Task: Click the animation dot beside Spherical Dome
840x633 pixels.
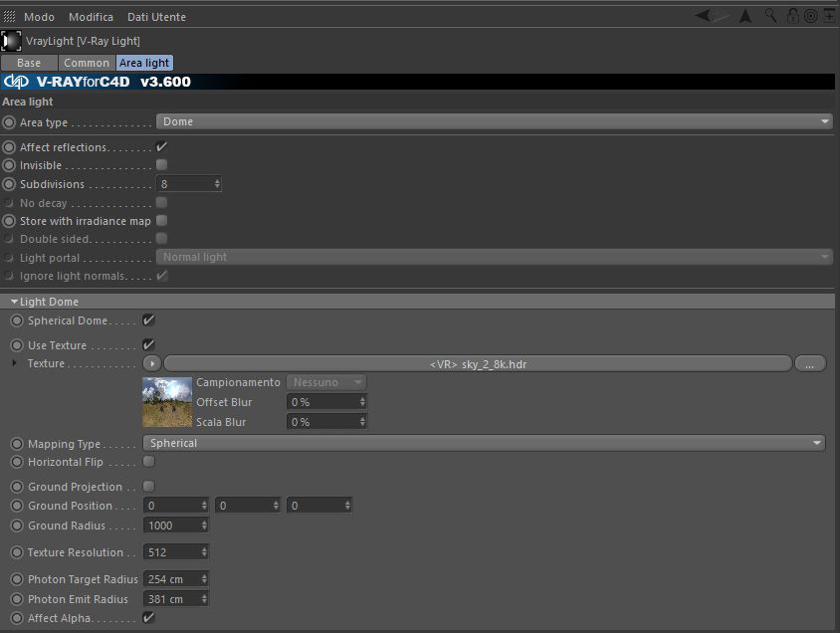Action: (17, 320)
